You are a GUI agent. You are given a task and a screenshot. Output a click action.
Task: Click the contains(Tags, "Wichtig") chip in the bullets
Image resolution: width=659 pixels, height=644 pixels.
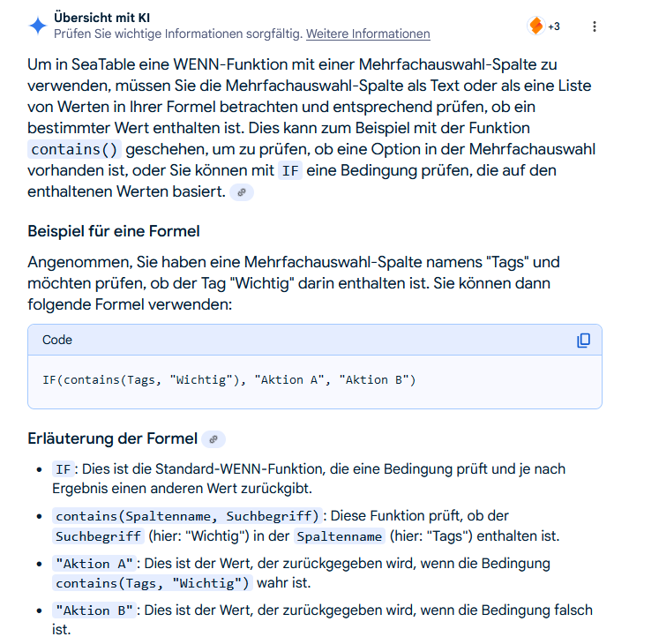[153, 583]
